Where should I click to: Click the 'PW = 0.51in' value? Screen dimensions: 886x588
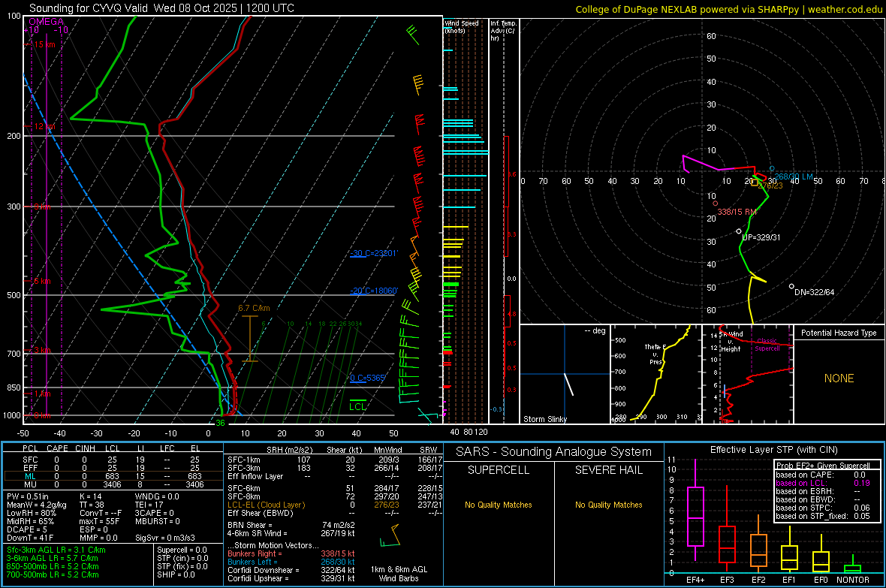pos(28,496)
